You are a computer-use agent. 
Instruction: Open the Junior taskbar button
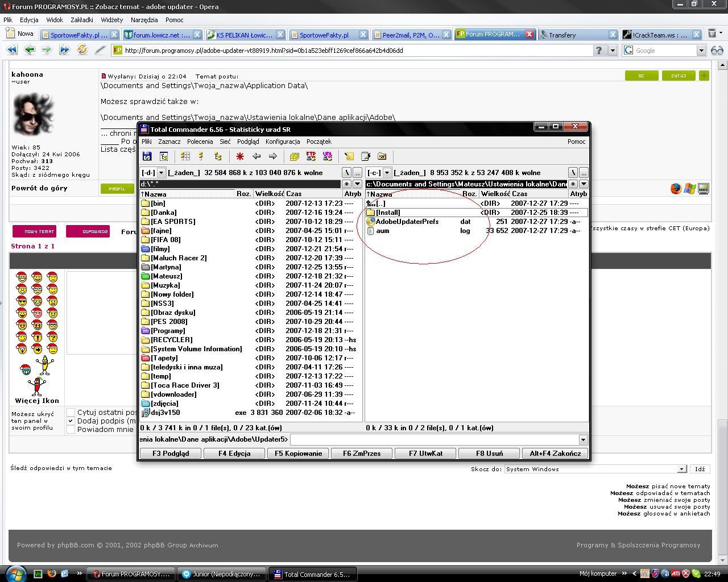[222, 574]
